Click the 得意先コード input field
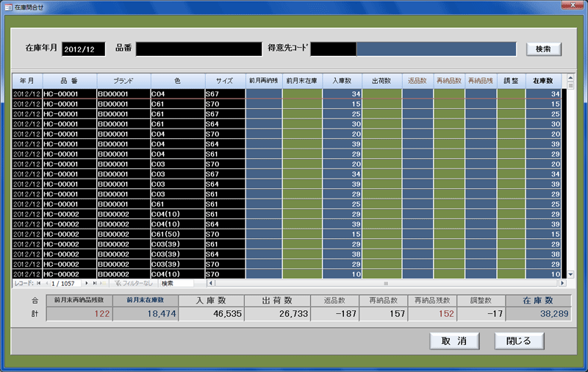 pos(334,49)
